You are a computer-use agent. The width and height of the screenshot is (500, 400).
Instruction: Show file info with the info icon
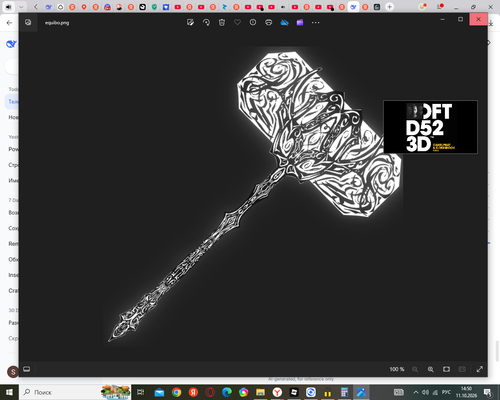[x=253, y=22]
